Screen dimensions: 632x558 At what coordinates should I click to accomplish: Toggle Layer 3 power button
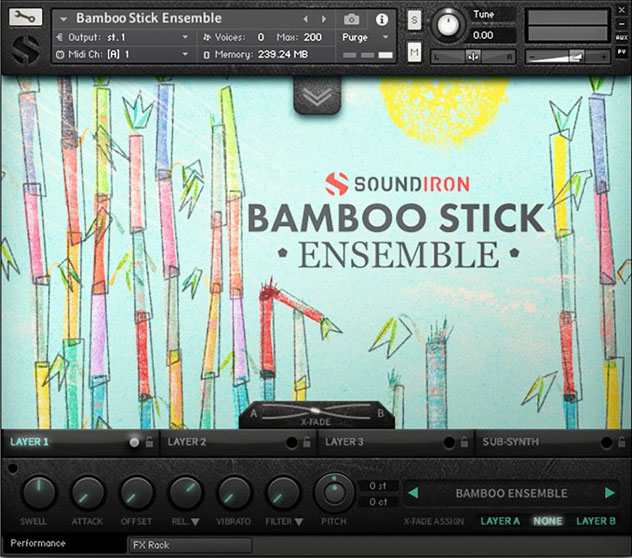tap(448, 441)
